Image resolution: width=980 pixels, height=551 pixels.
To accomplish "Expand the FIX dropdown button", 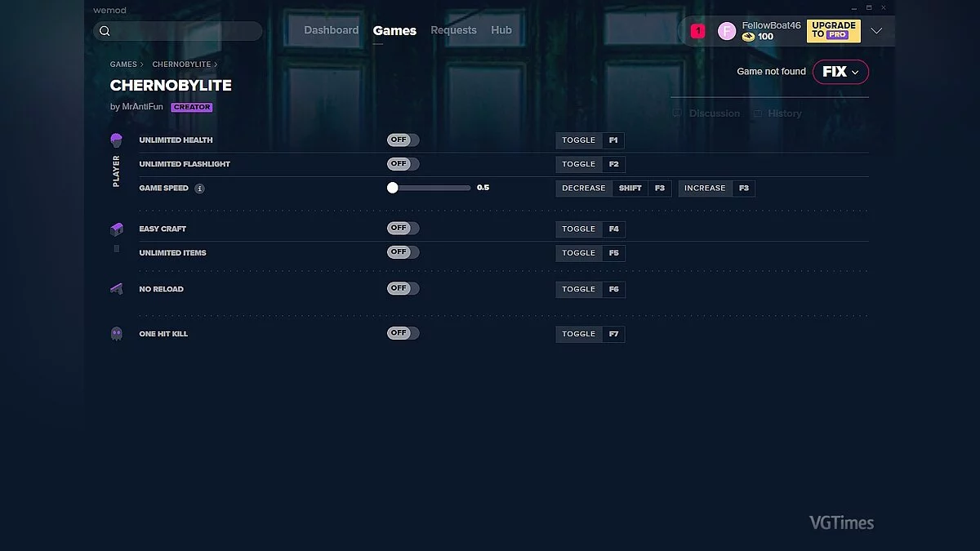I will point(840,72).
